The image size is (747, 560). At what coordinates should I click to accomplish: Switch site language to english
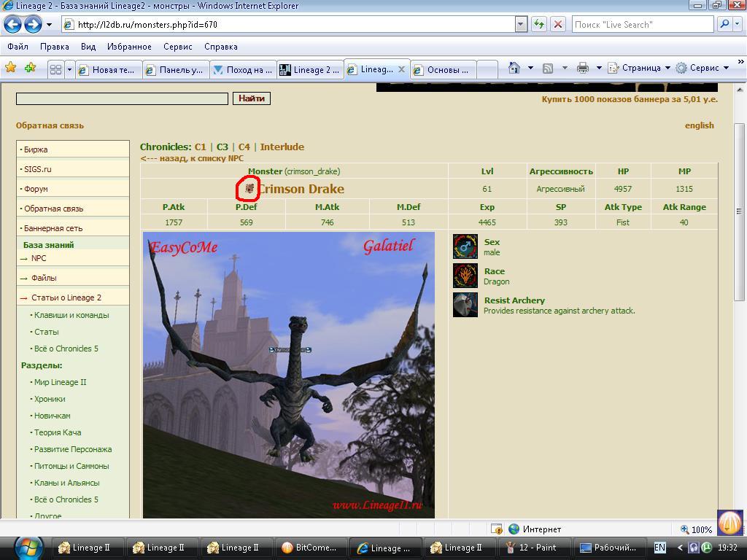(x=700, y=125)
